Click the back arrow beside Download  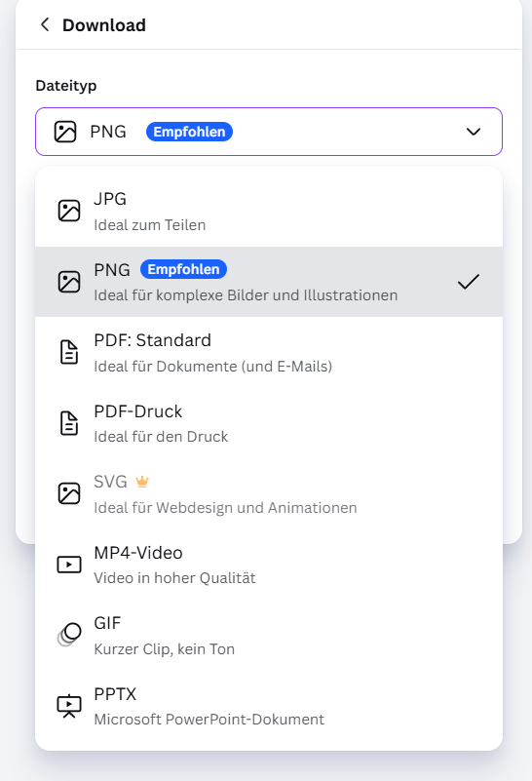[x=45, y=24]
